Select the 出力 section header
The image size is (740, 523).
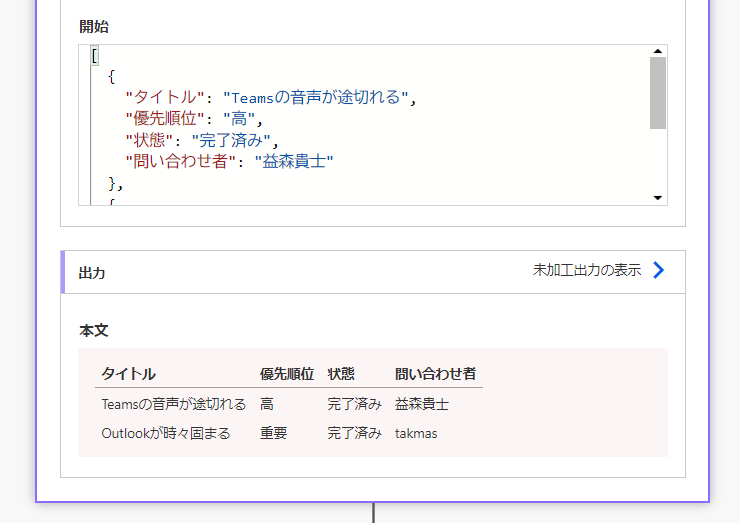pyautogui.click(x=373, y=272)
